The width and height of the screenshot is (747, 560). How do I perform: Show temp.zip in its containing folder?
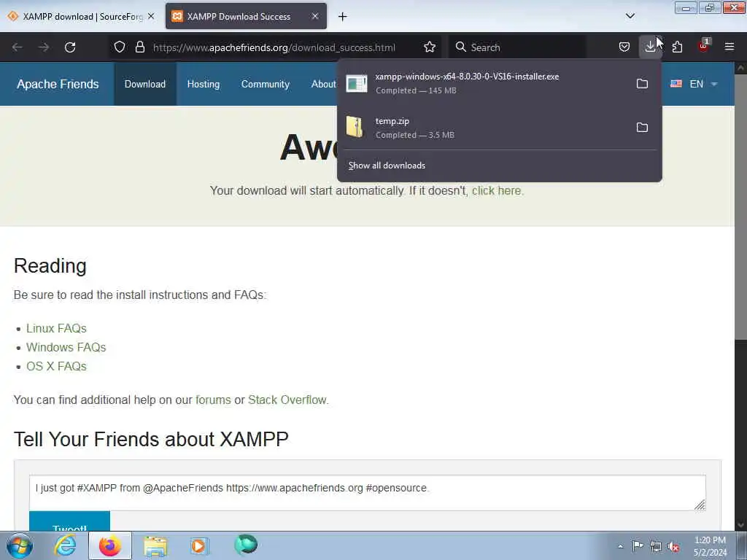coord(642,128)
